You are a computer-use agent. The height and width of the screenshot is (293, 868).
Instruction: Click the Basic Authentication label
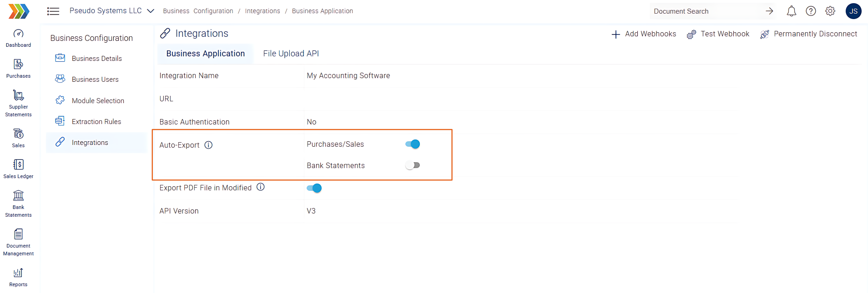pos(194,122)
